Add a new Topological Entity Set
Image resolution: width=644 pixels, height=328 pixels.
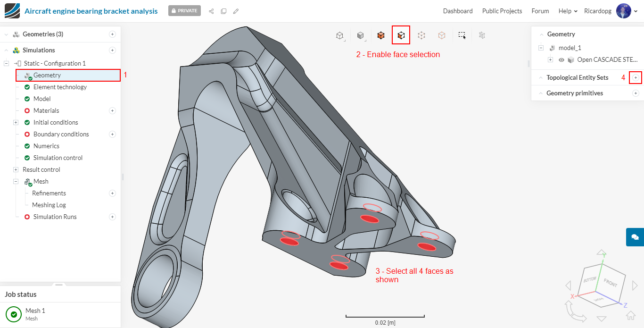636,77
